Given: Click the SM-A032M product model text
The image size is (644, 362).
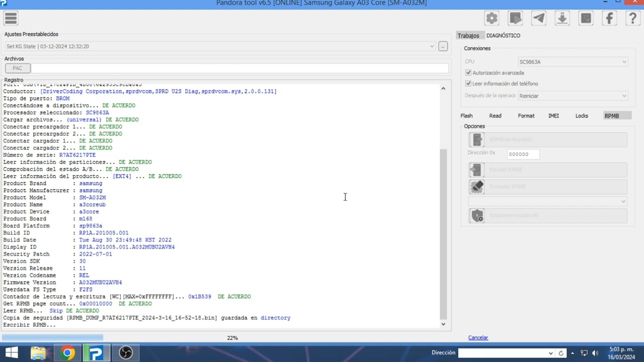Looking at the screenshot, I should click(x=92, y=198).
